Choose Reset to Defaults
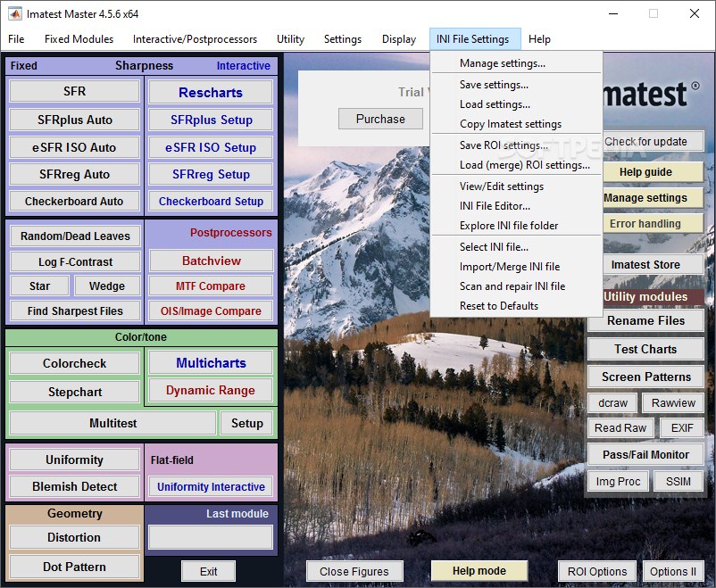Screen dimensions: 716x588 (x=516, y=306)
